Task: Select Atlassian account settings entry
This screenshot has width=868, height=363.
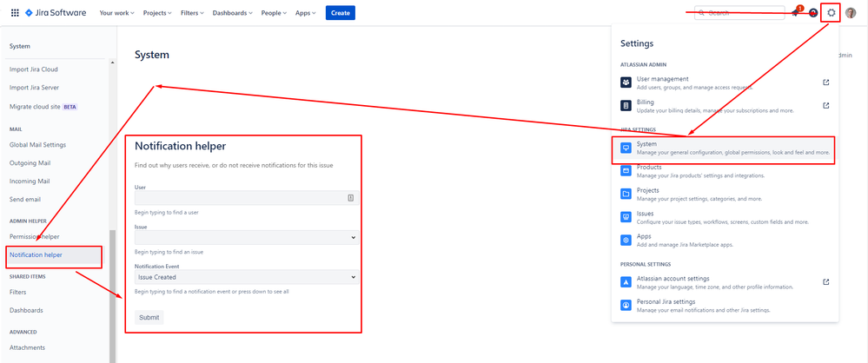Action: click(726, 282)
